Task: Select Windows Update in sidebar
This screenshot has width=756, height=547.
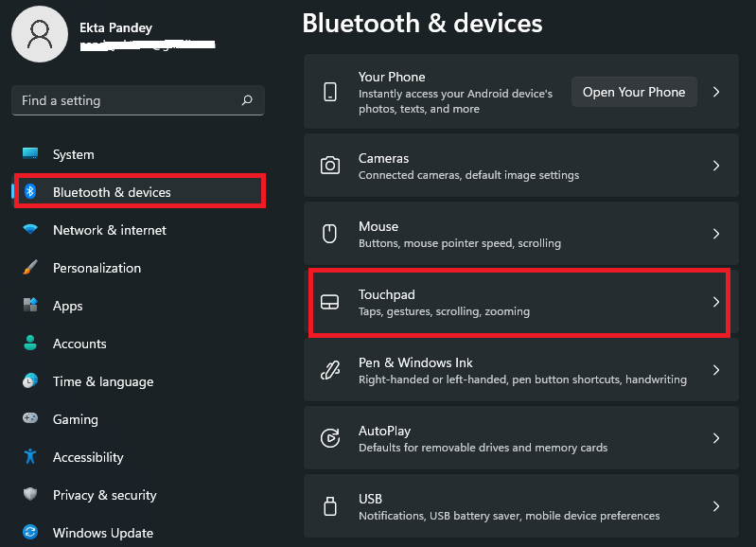Action: [x=102, y=533]
